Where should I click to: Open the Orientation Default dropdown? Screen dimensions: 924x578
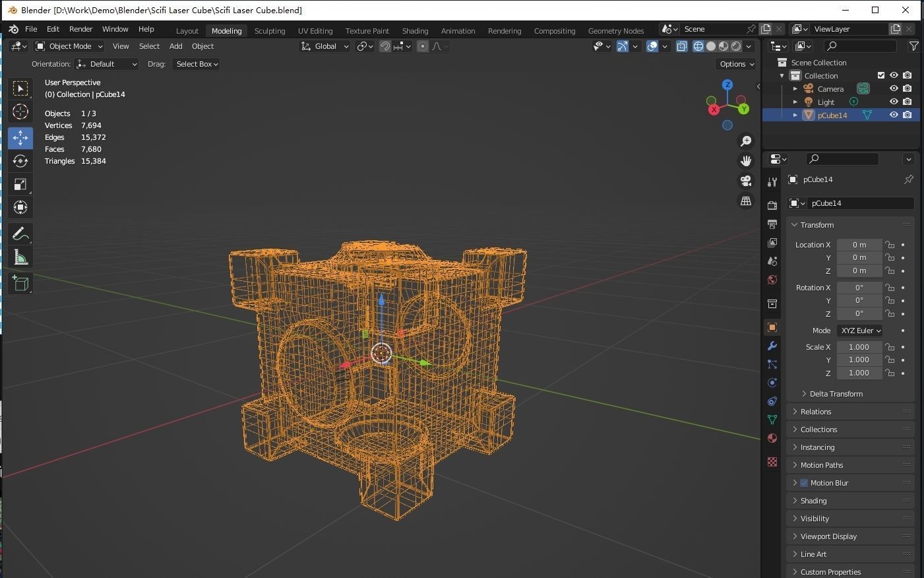tap(107, 64)
